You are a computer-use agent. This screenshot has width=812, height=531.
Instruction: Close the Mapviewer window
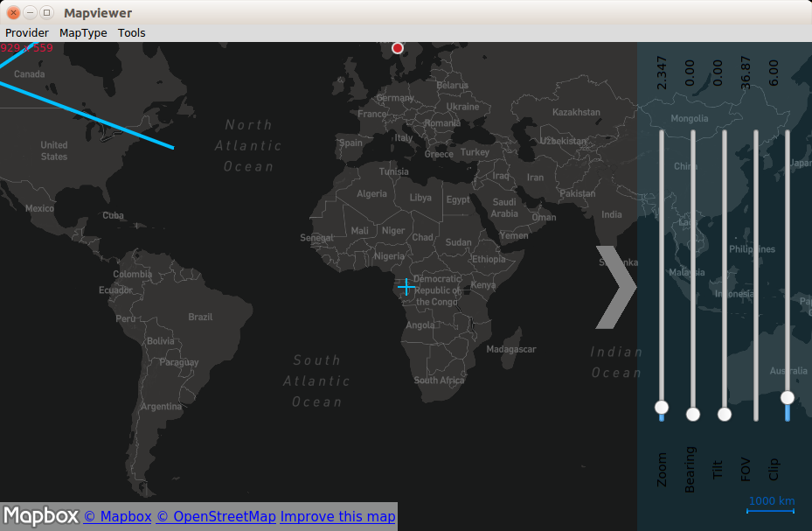click(13, 12)
